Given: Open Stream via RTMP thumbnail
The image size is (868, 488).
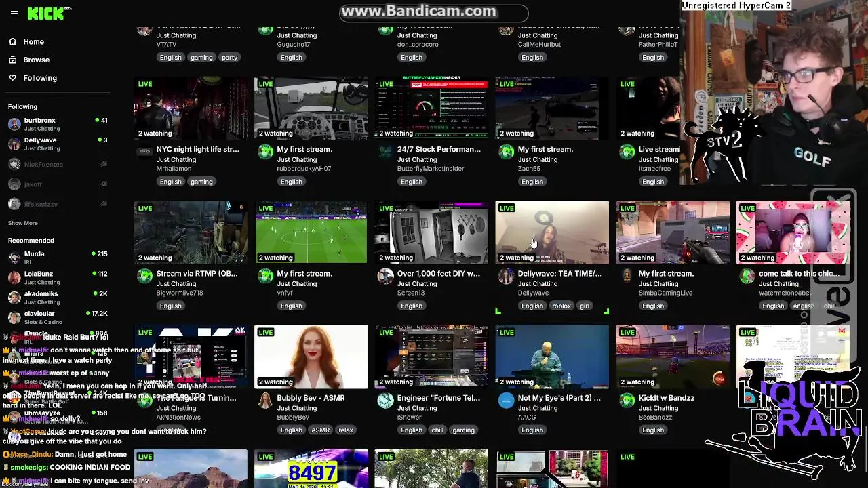Looking at the screenshot, I should click(x=191, y=232).
